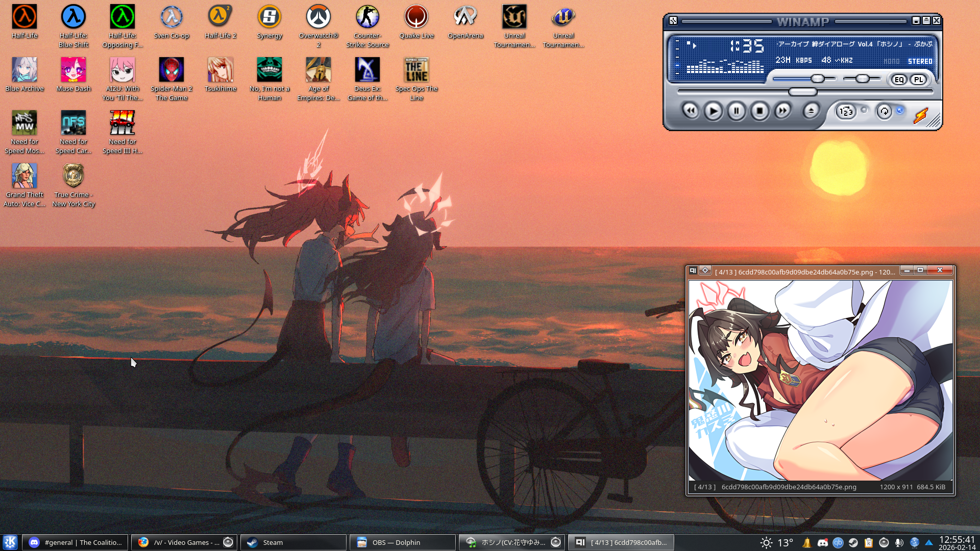Open the KDE application launcher menu
The width and height of the screenshot is (980, 551).
(x=10, y=542)
